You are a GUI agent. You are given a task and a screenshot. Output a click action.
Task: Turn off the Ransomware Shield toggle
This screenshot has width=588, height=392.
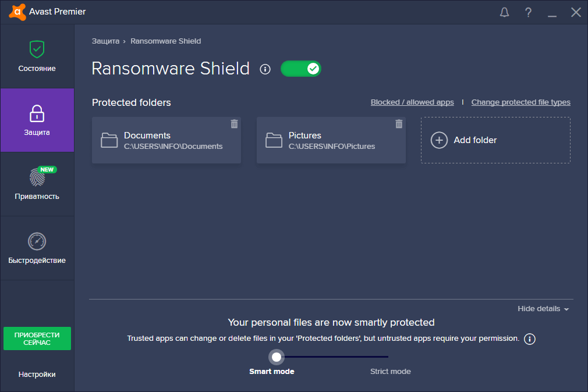click(301, 69)
